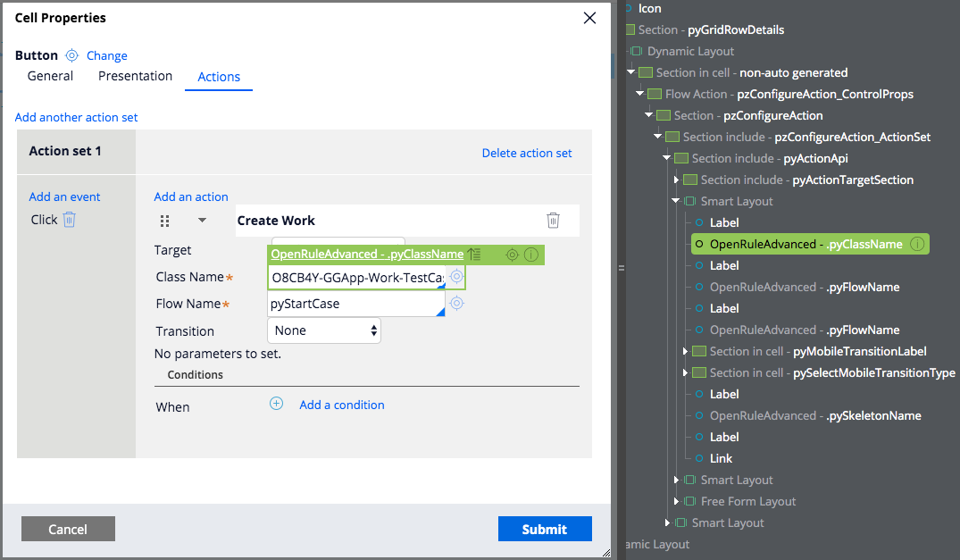The width and height of the screenshot is (960, 560).
Task: Select the Link tree item
Action: click(721, 458)
